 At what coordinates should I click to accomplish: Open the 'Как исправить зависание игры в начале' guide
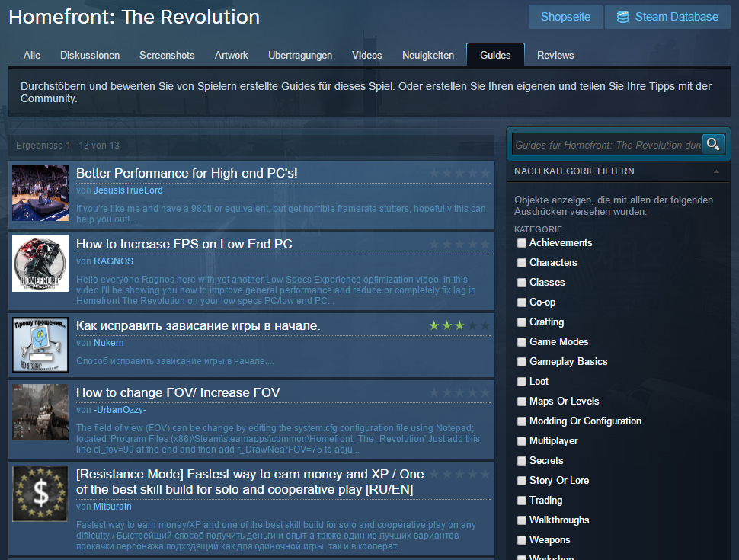tap(198, 326)
